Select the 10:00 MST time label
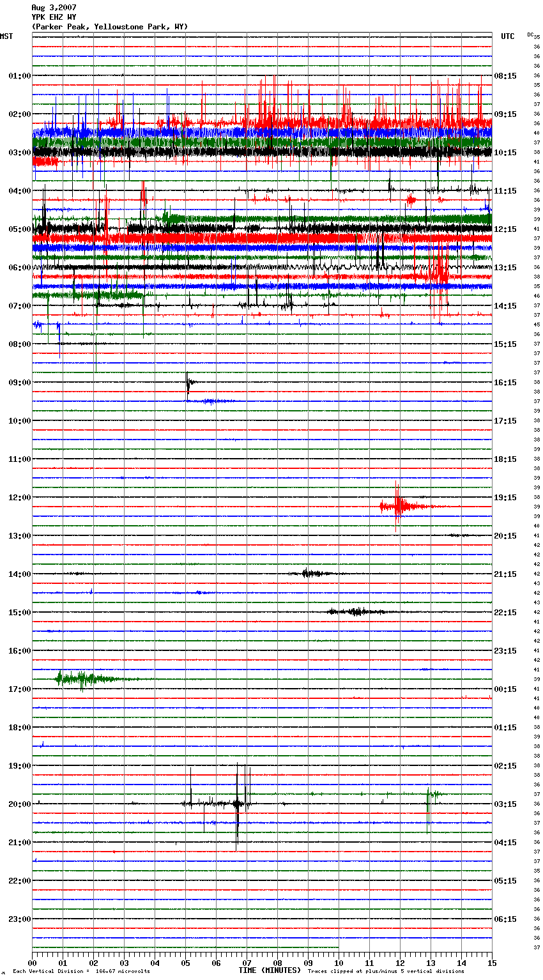This screenshot has width=543, height=980. pyautogui.click(x=20, y=420)
